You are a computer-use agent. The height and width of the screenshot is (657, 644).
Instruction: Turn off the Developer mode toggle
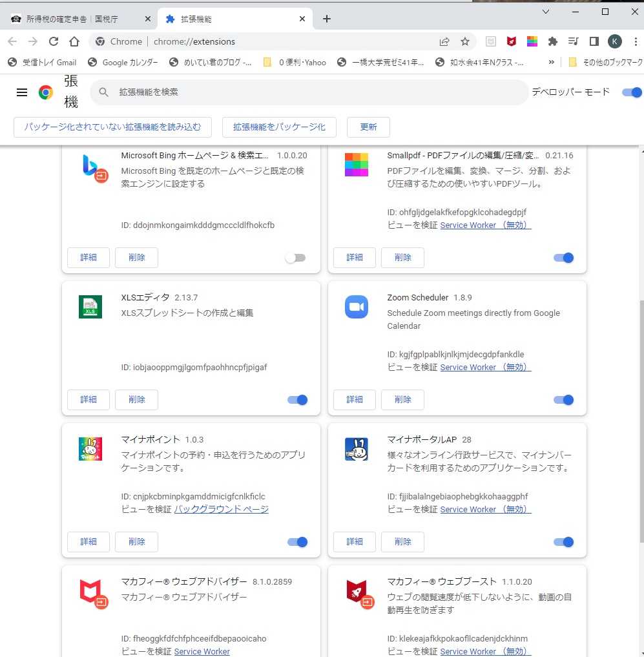point(631,92)
